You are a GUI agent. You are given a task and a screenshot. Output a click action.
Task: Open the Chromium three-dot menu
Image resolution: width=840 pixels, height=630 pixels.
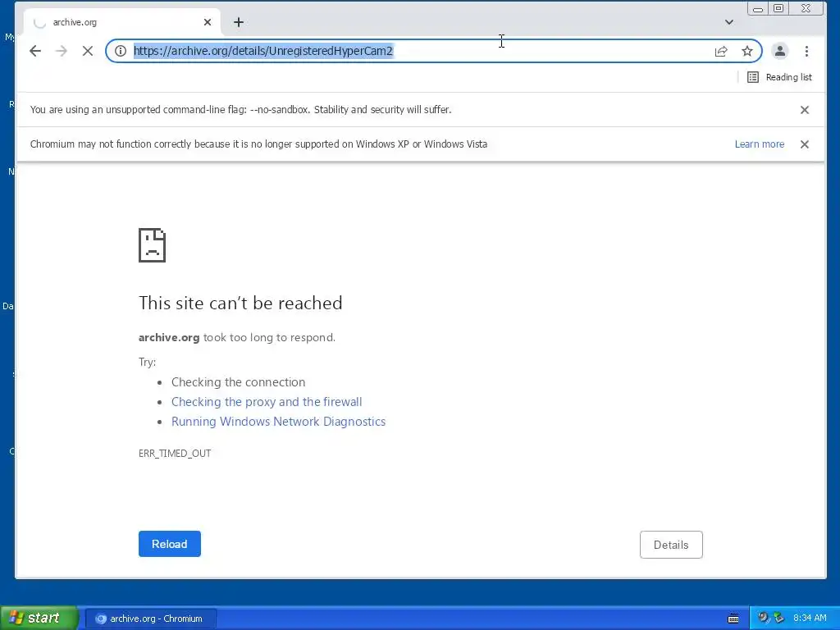tap(807, 51)
